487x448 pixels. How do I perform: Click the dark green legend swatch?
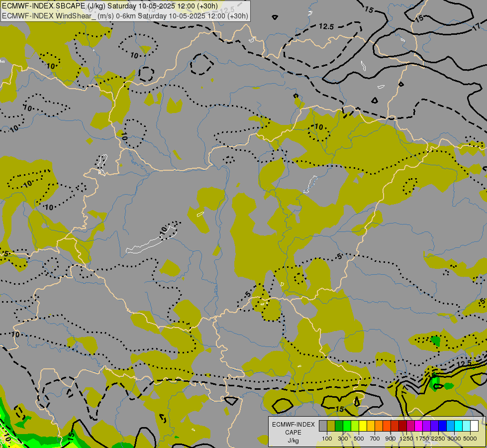click(339, 426)
